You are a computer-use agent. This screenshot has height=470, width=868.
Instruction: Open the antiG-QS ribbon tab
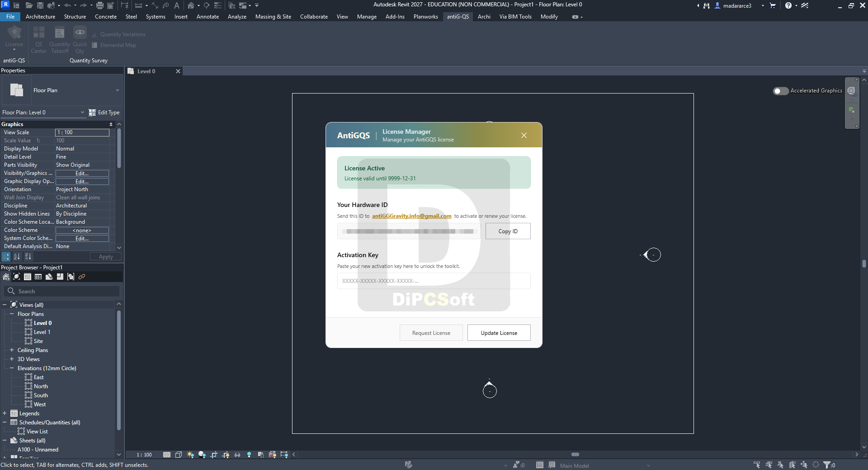(x=458, y=17)
